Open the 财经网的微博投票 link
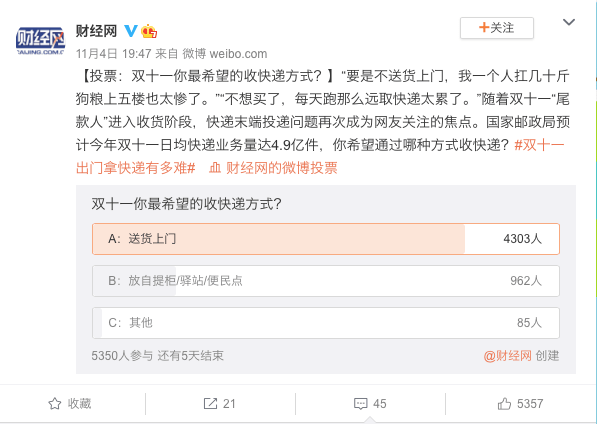Image resolution: width=597 pixels, height=424 pixels. 282,168
